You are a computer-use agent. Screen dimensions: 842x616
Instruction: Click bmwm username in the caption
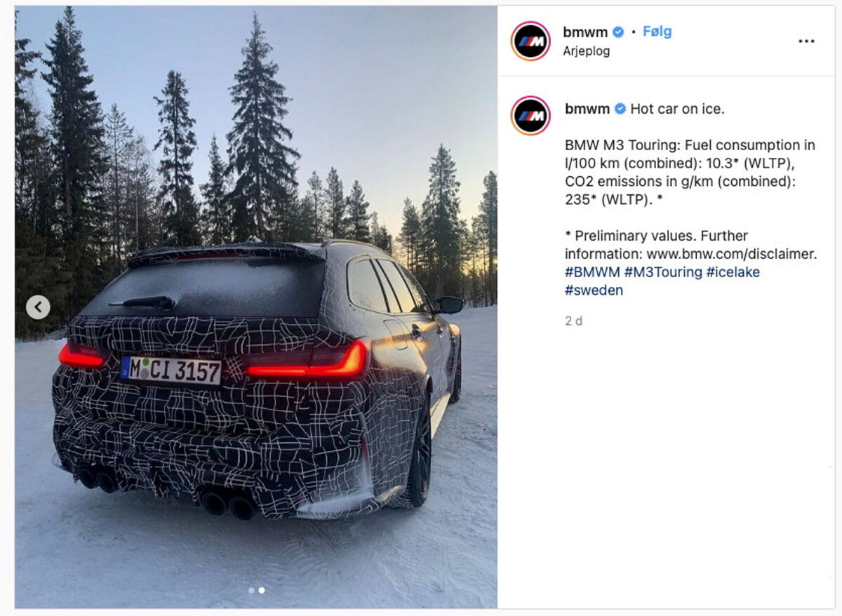pos(587,109)
